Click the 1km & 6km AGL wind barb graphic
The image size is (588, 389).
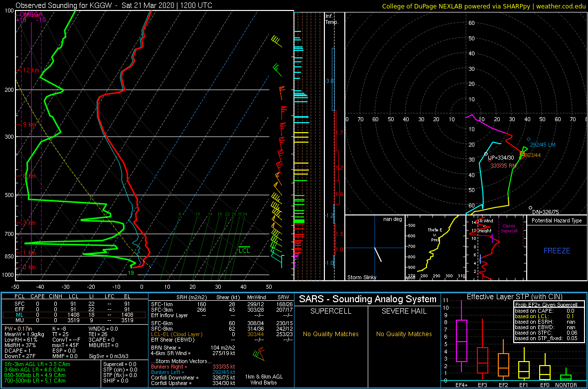(259, 353)
